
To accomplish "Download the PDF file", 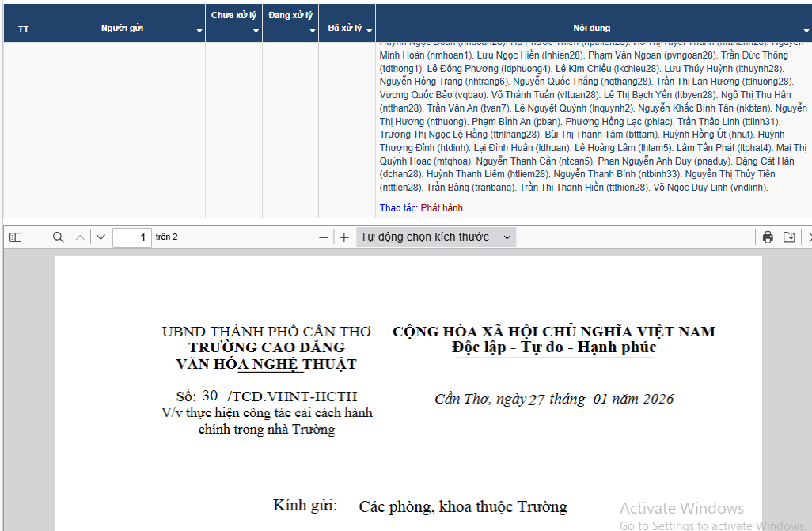I will [x=789, y=237].
